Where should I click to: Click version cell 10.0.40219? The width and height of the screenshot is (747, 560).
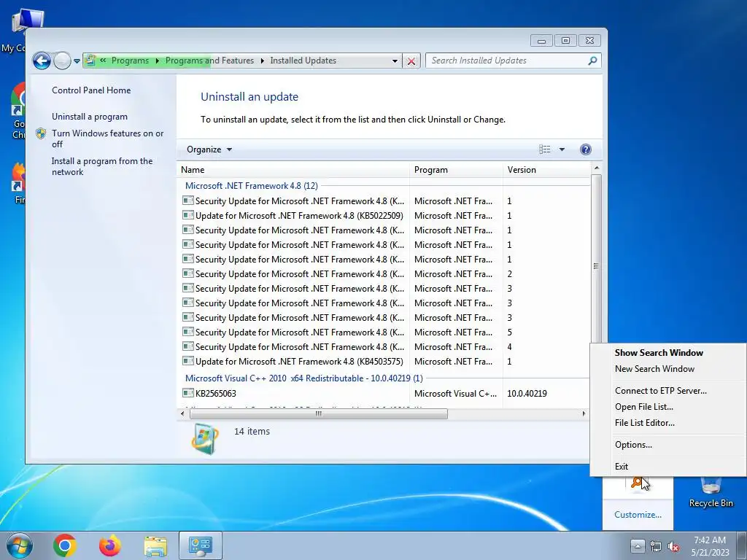point(527,393)
